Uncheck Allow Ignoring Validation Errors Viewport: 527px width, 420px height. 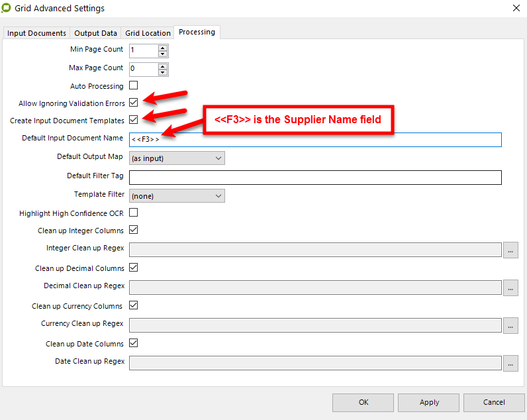[134, 103]
